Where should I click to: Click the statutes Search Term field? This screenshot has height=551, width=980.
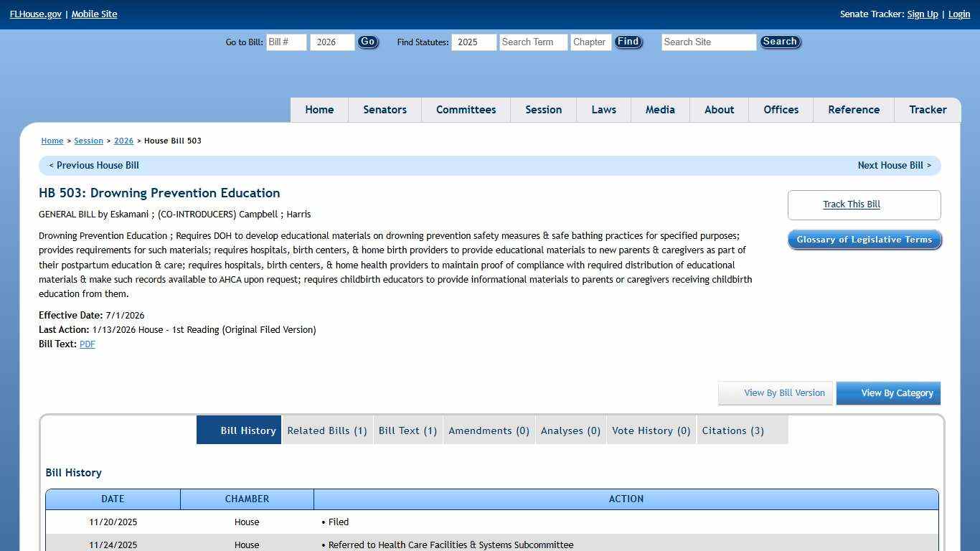[533, 42]
